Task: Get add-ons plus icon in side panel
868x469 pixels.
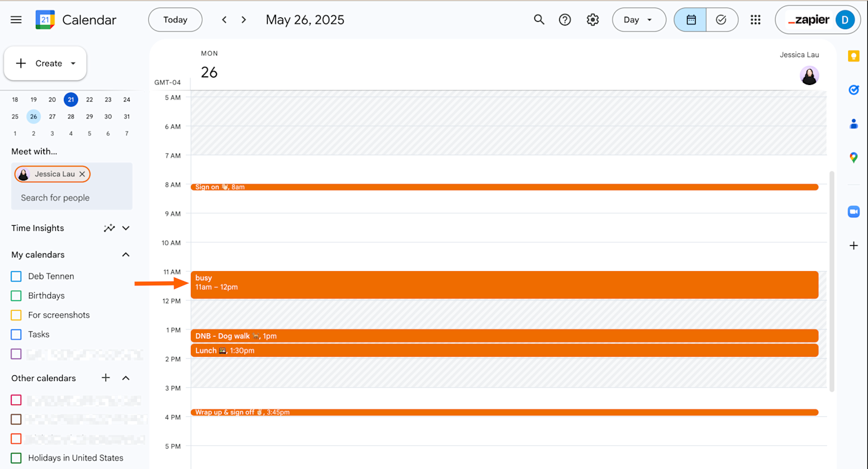Action: click(854, 246)
